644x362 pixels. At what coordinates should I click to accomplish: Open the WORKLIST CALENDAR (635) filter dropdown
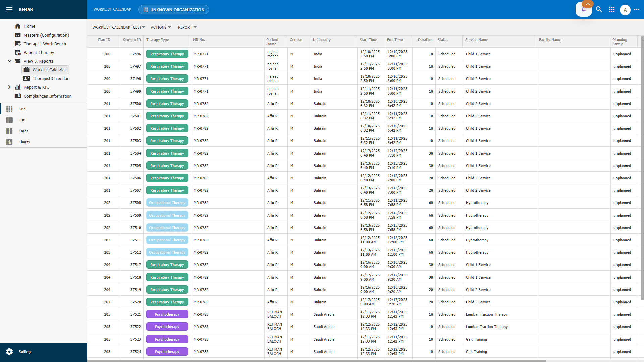point(118,27)
